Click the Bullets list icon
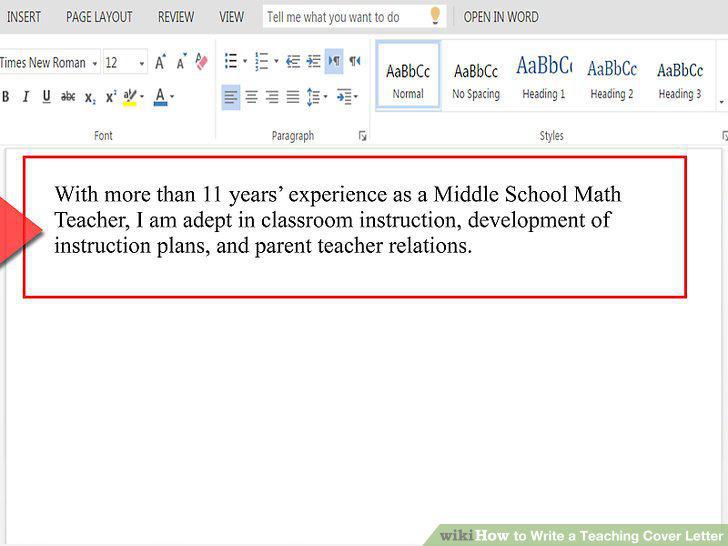 pyautogui.click(x=230, y=61)
